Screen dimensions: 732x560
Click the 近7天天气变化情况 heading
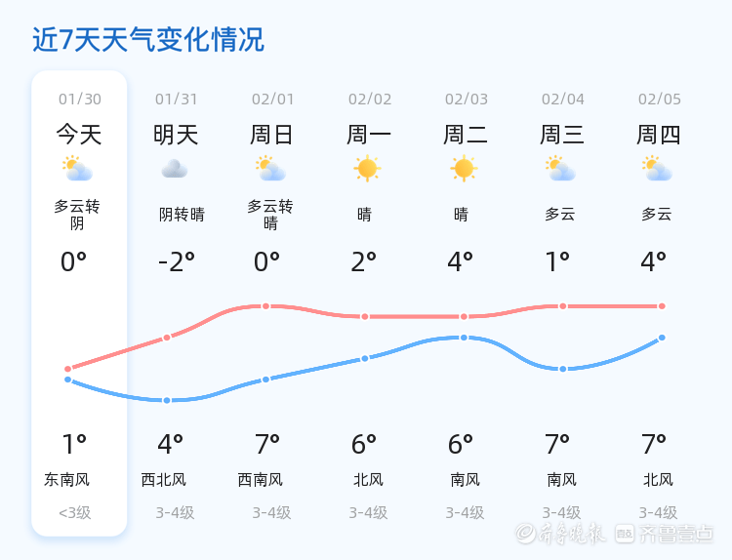(148, 40)
